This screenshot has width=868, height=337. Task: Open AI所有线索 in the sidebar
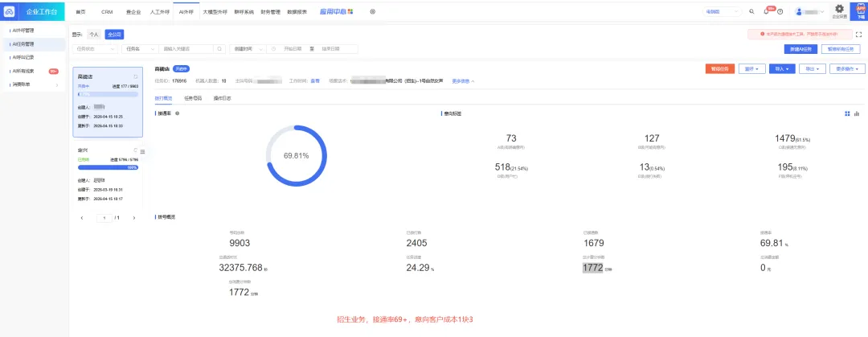pos(33,71)
